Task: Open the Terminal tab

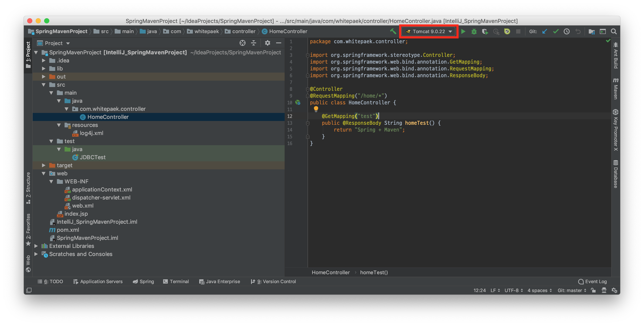Action: click(x=176, y=281)
